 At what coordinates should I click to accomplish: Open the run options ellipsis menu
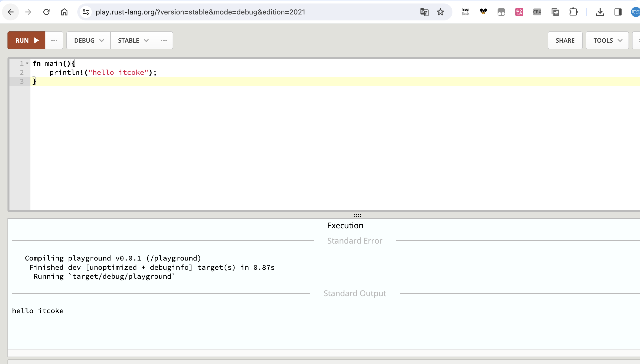54,40
